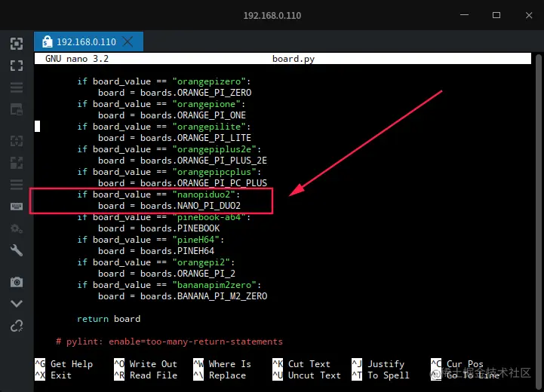544x392 pixels.
Task: Close the 192.168.0.110 tab with its X
Action: coord(128,41)
